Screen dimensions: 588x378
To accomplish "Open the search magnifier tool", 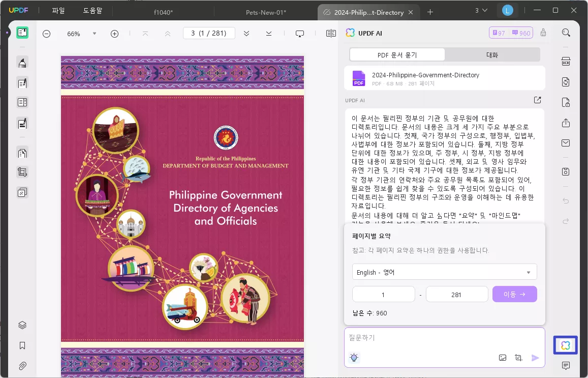I will [566, 33].
